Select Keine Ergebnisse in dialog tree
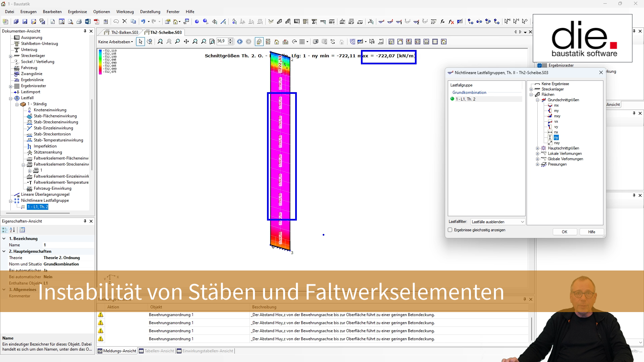This screenshot has width=644, height=362. [x=555, y=84]
